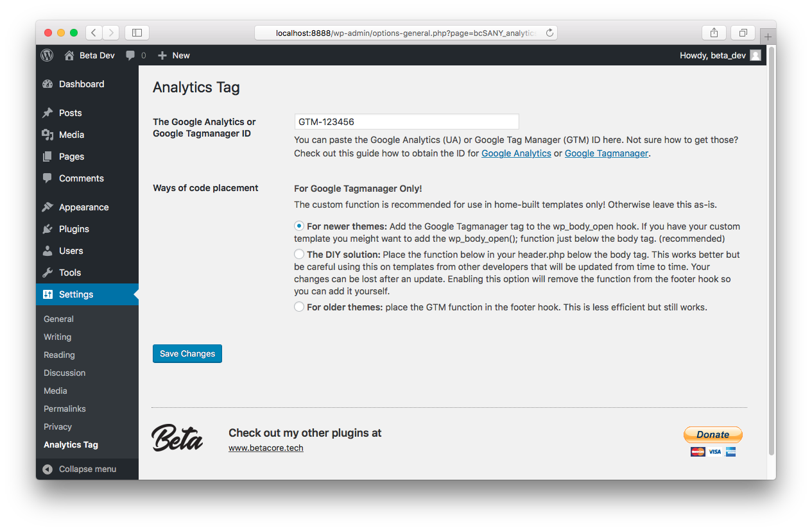
Task: Toggle Safari sidebar icon
Action: [137, 33]
